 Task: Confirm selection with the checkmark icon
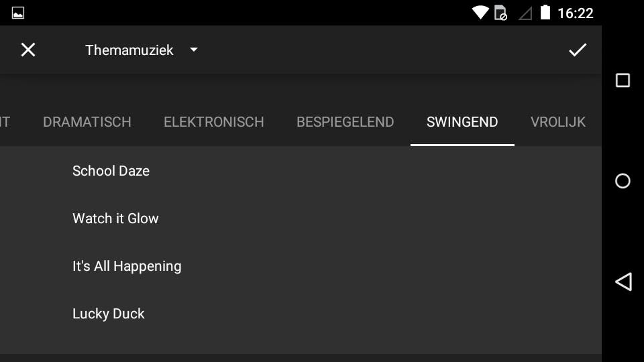578,50
